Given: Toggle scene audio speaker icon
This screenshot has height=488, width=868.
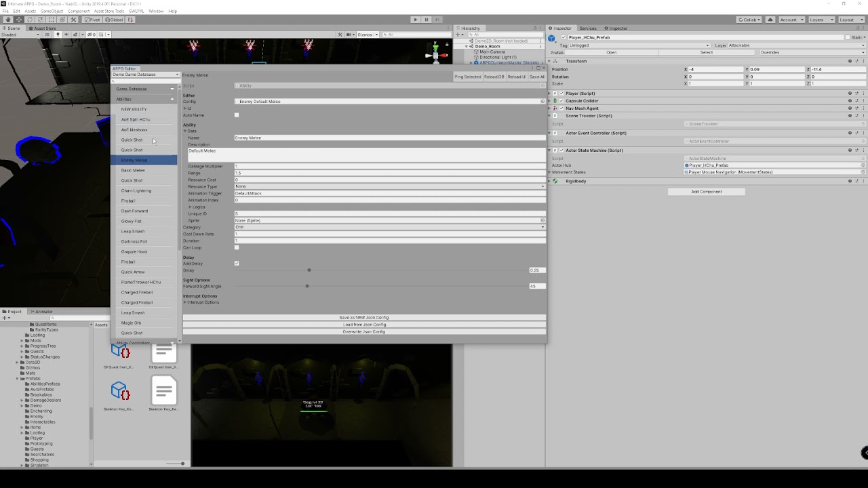Looking at the screenshot, I should 66,35.
